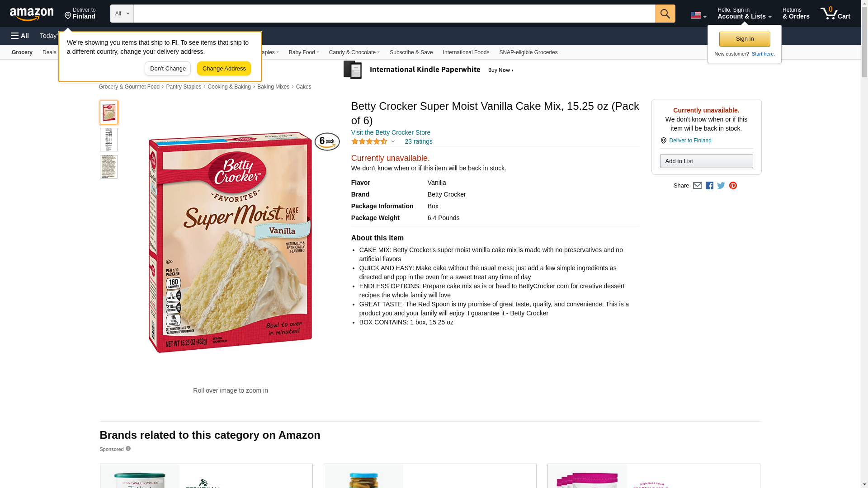Click the Sponsored info icon

coord(128,449)
